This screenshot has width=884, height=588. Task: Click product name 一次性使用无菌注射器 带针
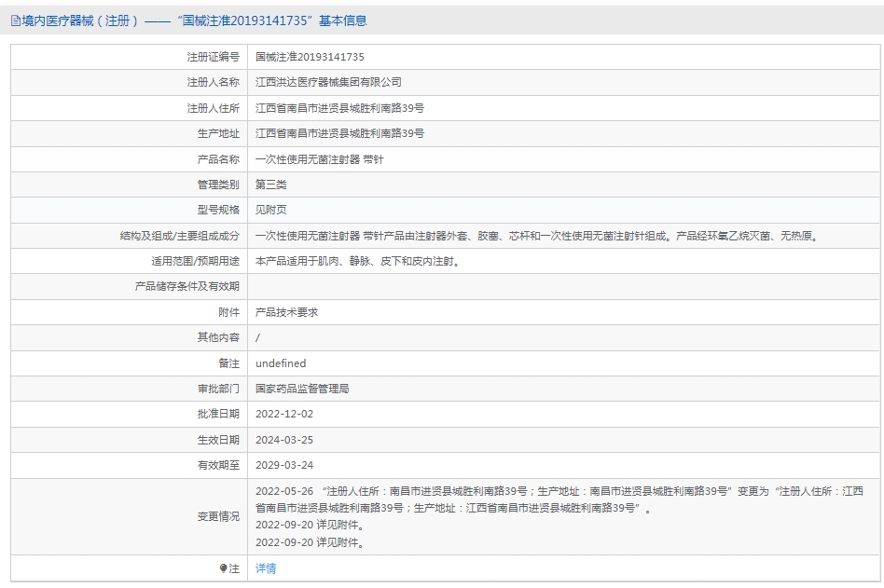click(319, 159)
